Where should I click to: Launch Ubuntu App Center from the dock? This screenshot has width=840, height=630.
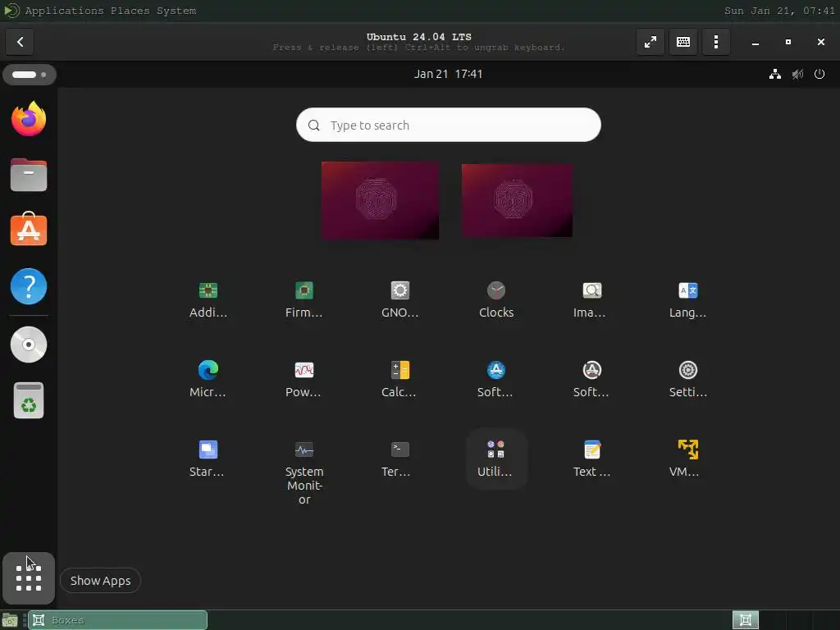(x=29, y=229)
